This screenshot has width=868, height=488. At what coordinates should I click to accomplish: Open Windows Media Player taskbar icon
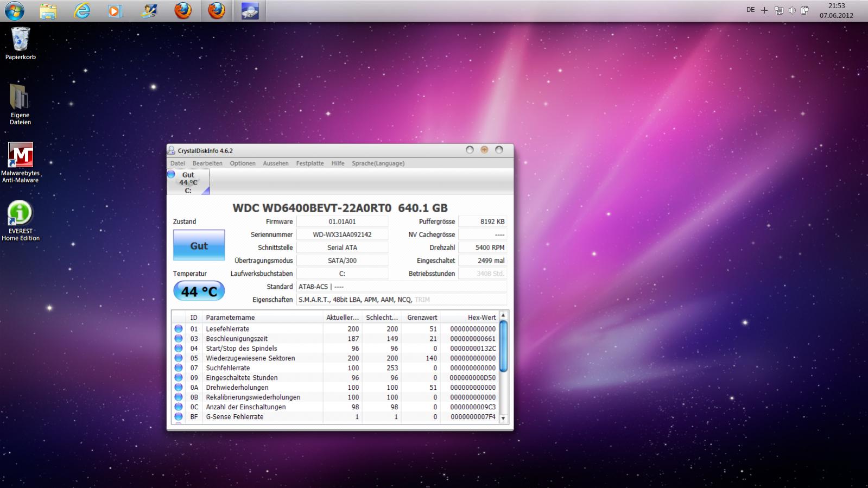(115, 11)
